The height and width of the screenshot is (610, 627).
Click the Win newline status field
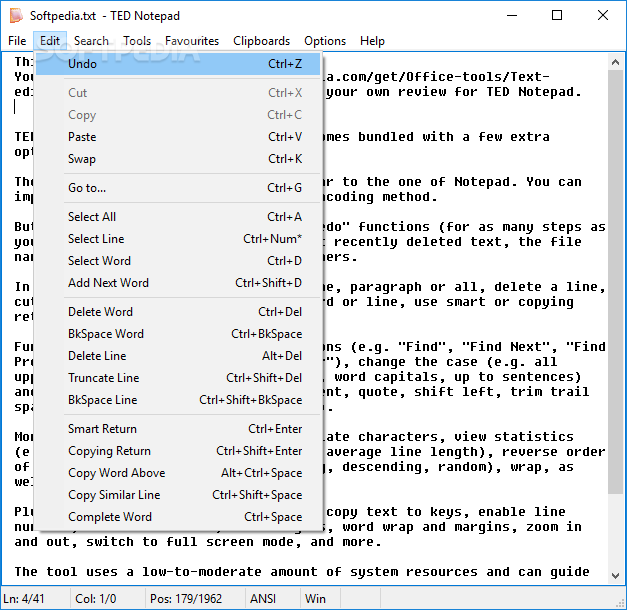pyautogui.click(x=320, y=598)
